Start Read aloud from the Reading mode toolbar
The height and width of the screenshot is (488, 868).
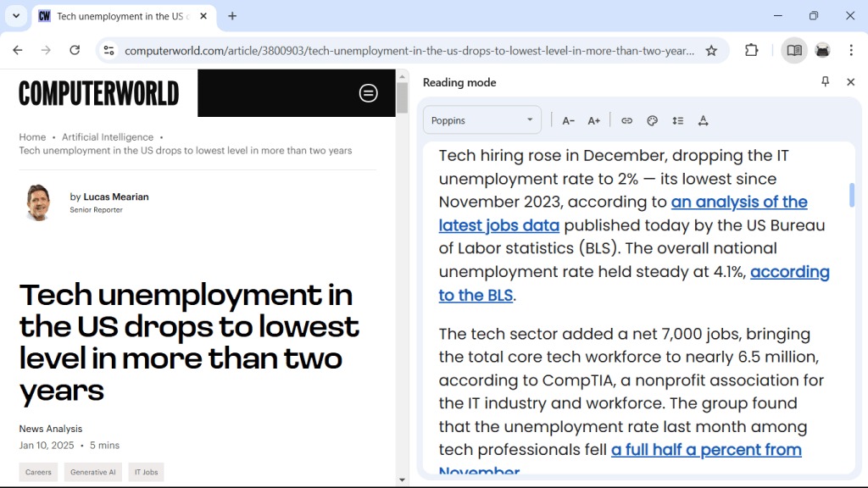tap(704, 120)
